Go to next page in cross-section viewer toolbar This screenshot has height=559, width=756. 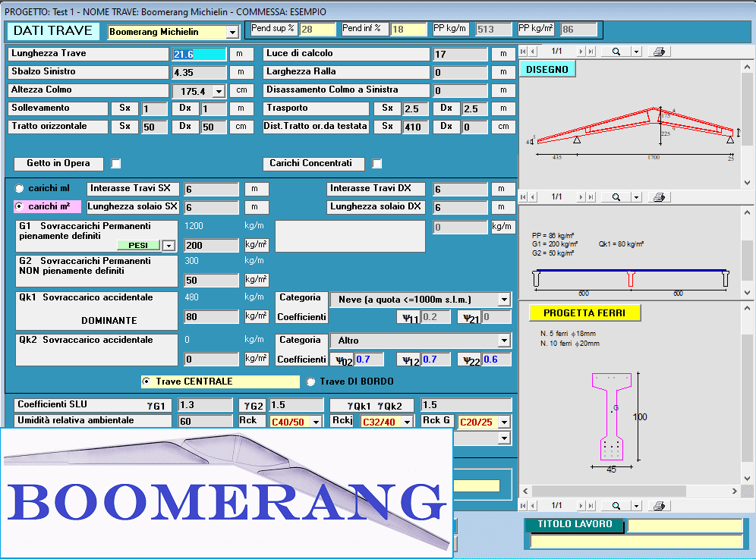point(581,505)
